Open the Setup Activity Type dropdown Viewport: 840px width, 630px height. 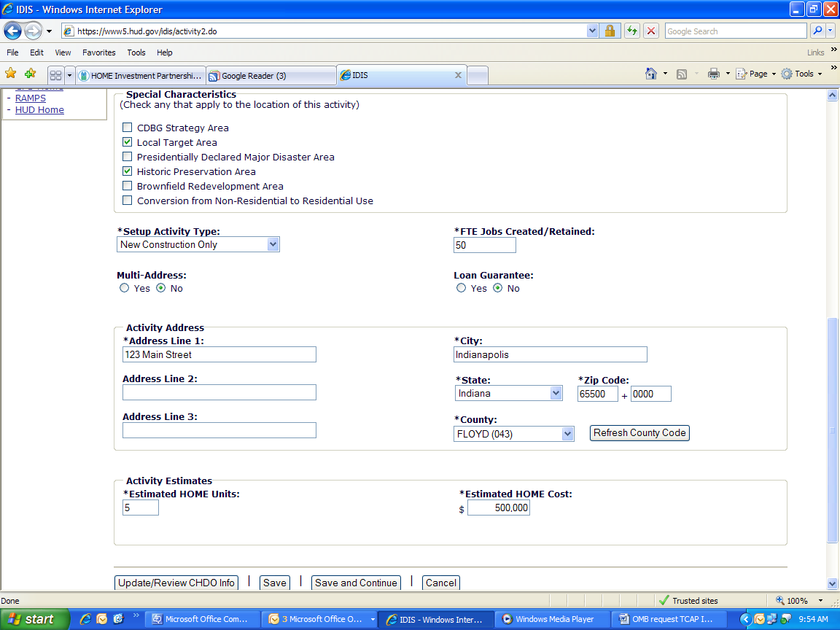[198, 244]
